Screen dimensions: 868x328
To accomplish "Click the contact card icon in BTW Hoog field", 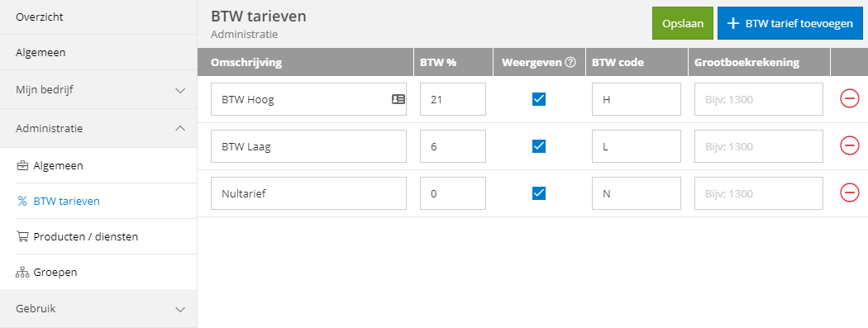I will [x=398, y=100].
